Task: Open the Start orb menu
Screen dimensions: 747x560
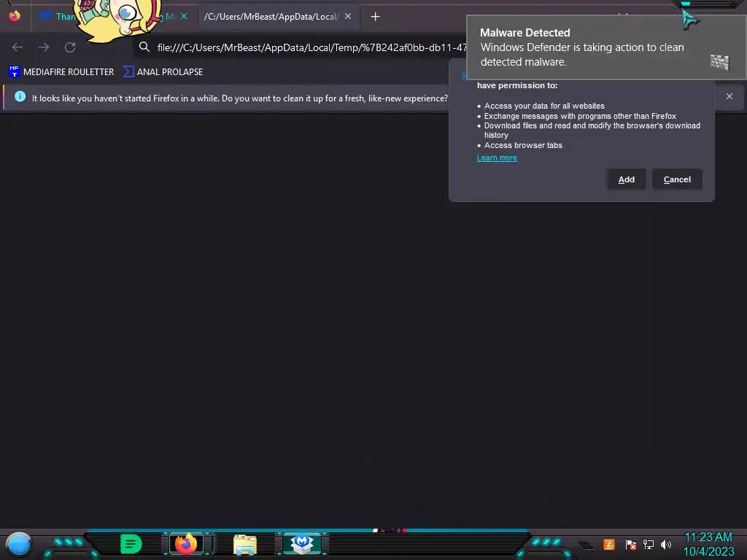Action: [x=18, y=545]
